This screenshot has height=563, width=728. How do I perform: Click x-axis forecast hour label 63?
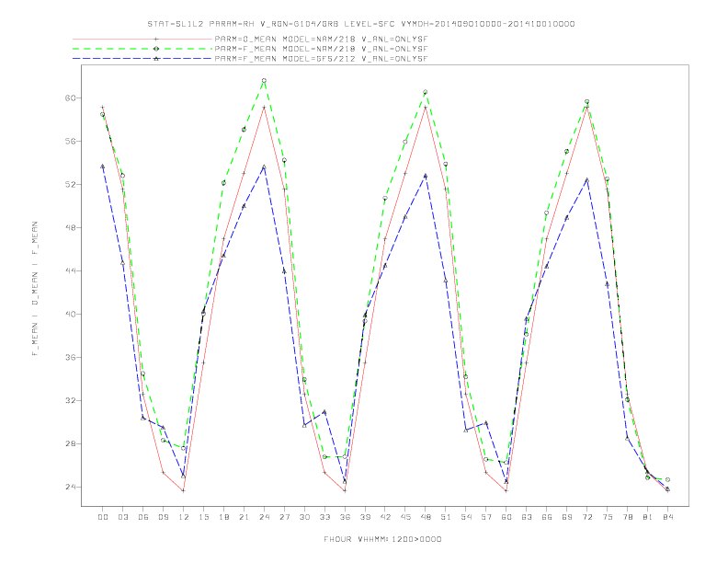(527, 517)
